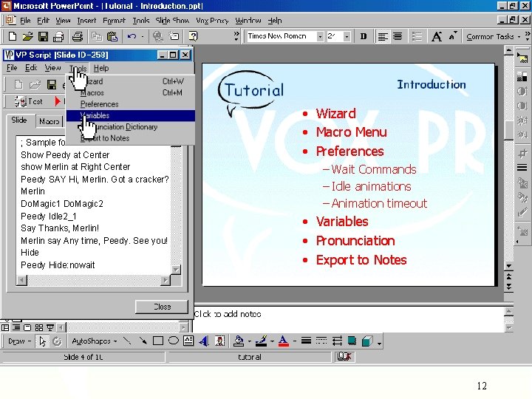This screenshot has width=532, height=399.
Task: Click the Print icon in PowerPoint toolbar
Action: (x=78, y=36)
